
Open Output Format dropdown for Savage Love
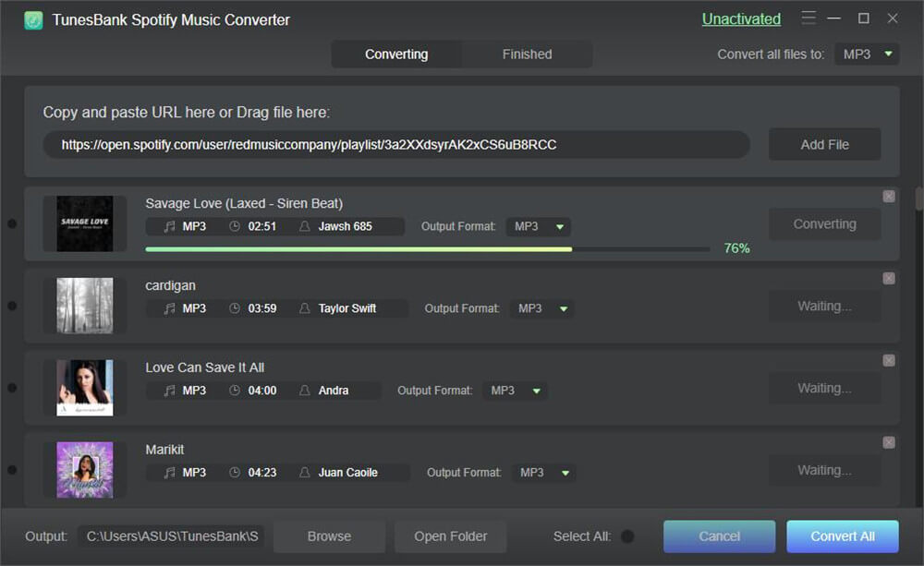539,227
